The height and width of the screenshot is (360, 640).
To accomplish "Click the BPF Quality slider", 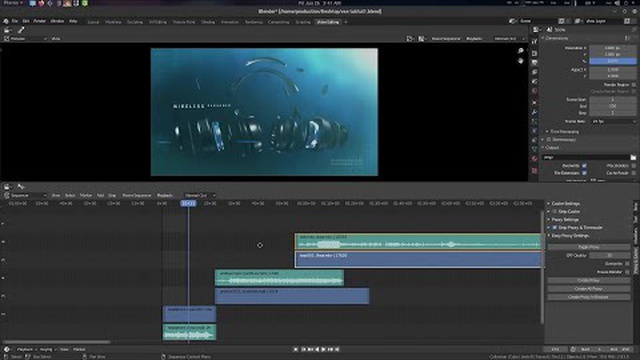I will pos(610,256).
